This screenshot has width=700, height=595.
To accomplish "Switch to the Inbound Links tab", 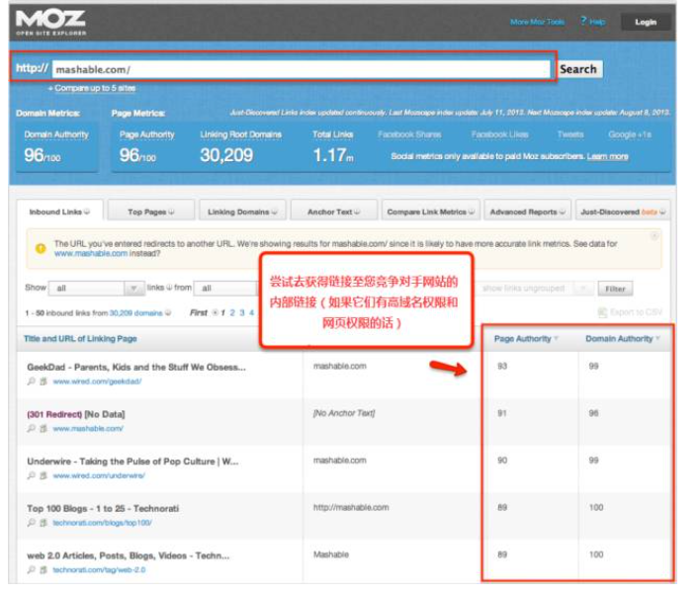I will (59, 212).
